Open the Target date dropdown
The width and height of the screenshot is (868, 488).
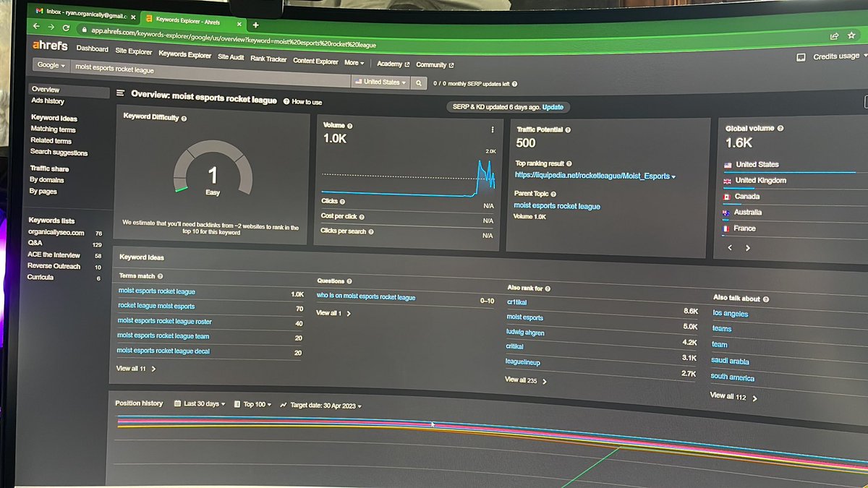[x=320, y=406]
